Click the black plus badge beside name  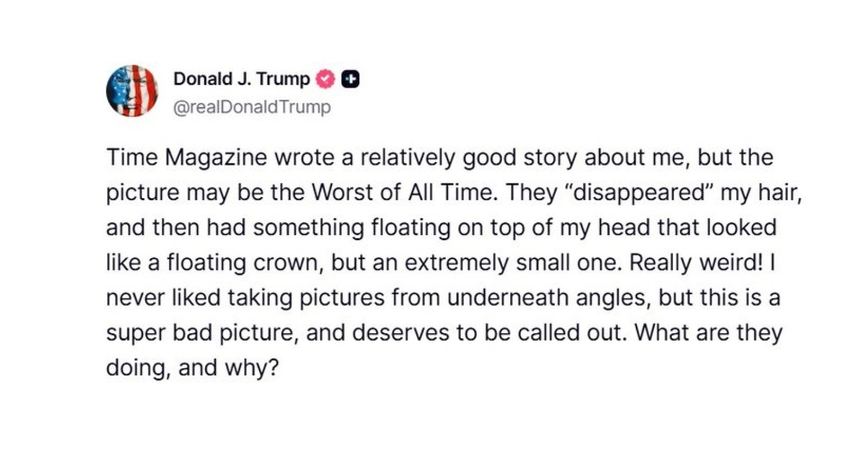pos(351,80)
